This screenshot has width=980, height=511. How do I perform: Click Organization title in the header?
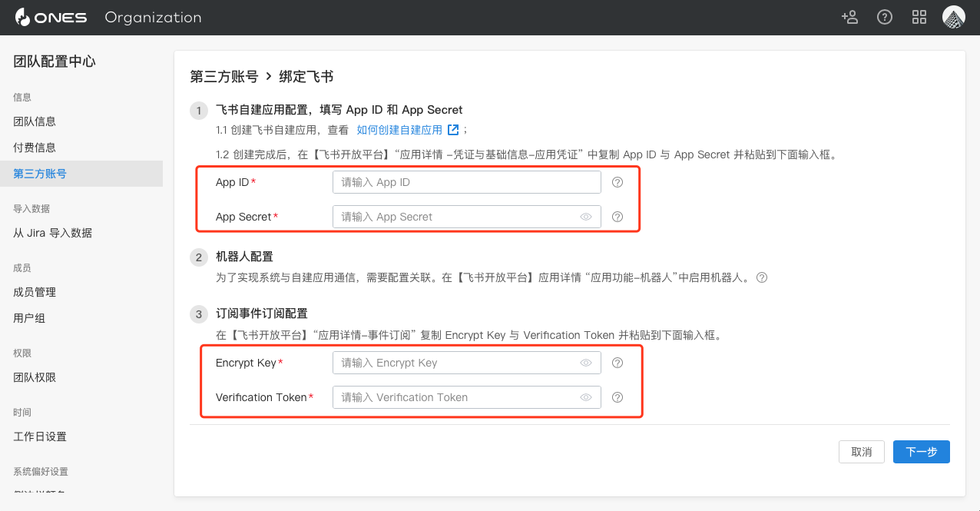point(153,17)
